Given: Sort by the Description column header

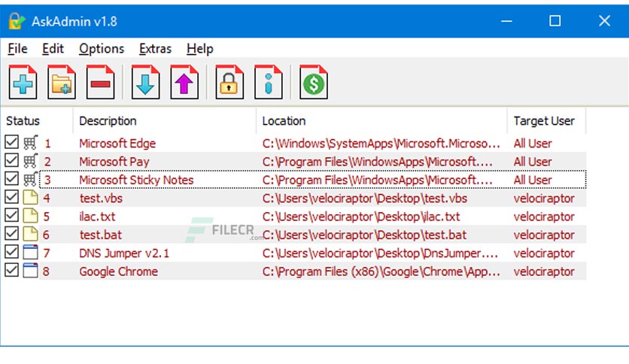Looking at the screenshot, I should pos(165,120).
